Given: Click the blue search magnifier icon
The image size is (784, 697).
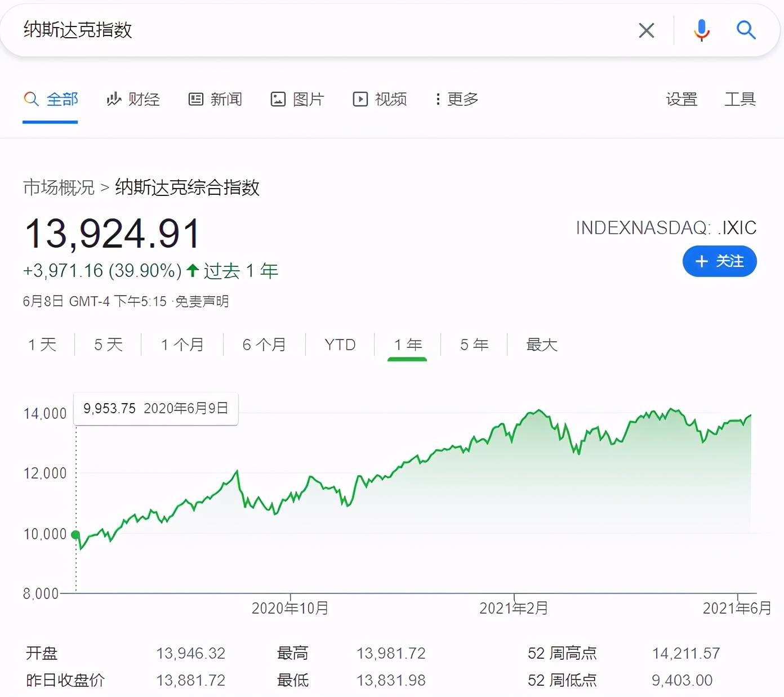Looking at the screenshot, I should (x=746, y=29).
